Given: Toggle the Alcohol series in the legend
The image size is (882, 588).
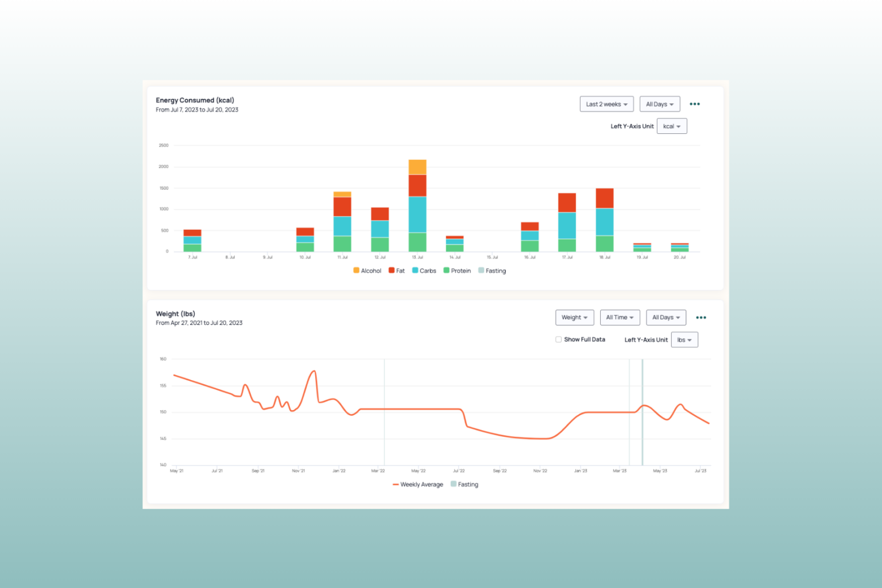Looking at the screenshot, I should point(367,270).
